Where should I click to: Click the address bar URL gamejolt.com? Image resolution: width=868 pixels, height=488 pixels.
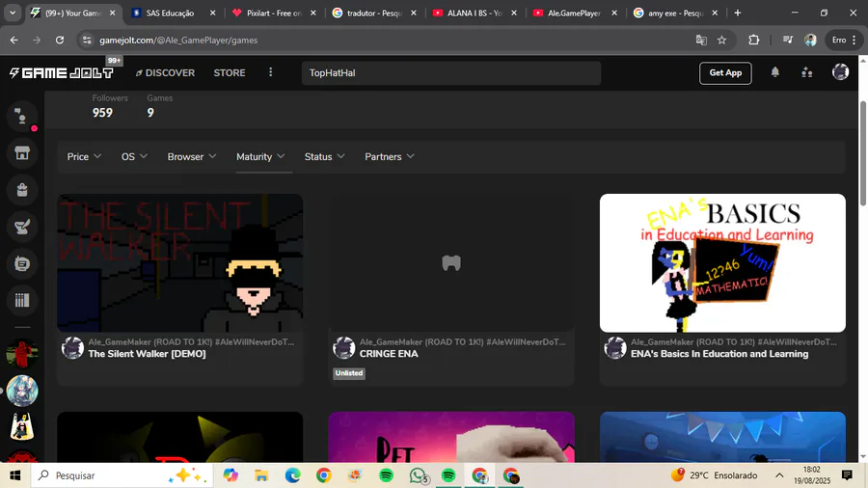[178, 40]
